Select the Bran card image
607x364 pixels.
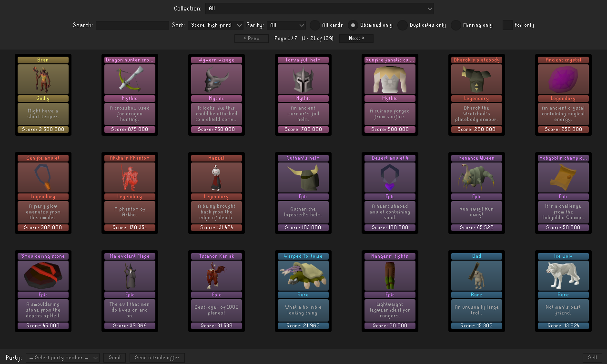point(43,79)
